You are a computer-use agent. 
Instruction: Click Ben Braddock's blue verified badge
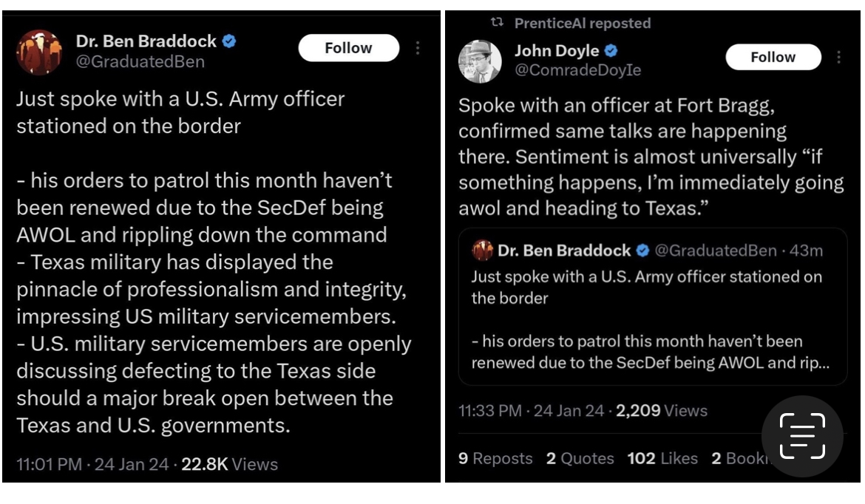(229, 41)
